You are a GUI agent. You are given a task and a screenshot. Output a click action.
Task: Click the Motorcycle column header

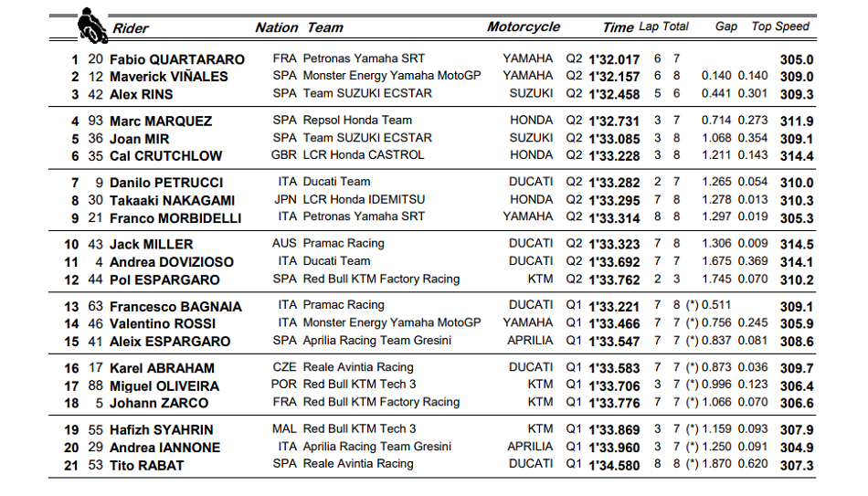point(523,26)
